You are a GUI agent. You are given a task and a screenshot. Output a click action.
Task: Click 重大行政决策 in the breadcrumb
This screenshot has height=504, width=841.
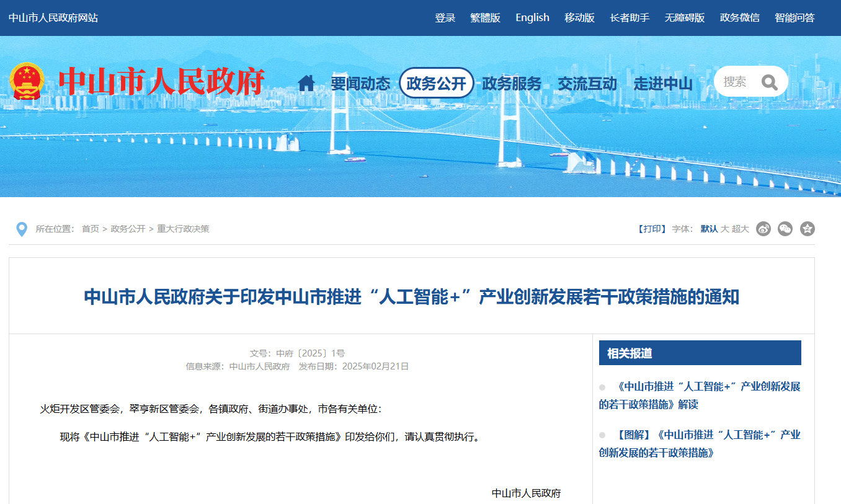184,229
